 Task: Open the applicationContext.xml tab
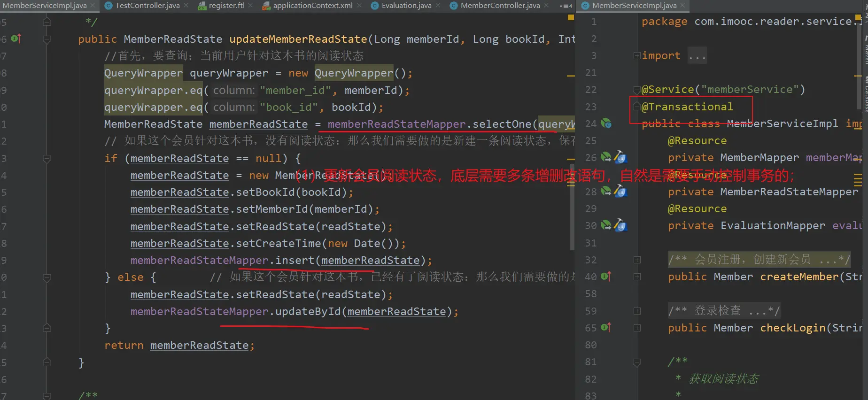coord(312,6)
